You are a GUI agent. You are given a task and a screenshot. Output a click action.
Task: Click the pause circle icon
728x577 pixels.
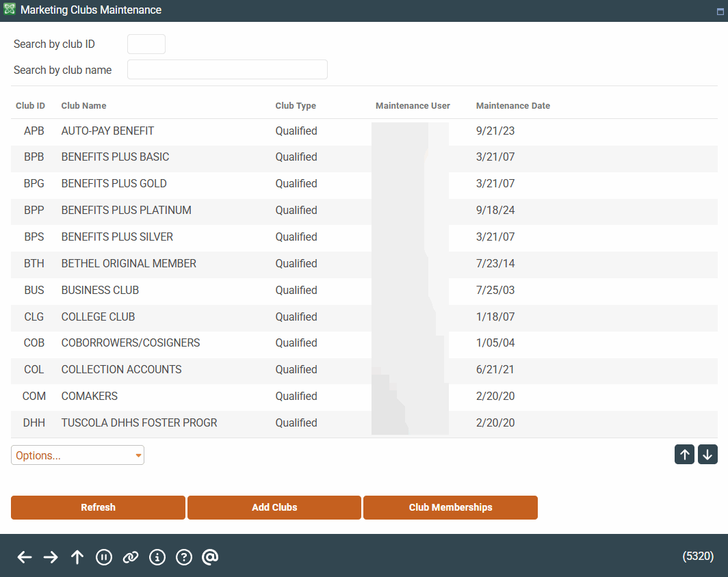103,557
